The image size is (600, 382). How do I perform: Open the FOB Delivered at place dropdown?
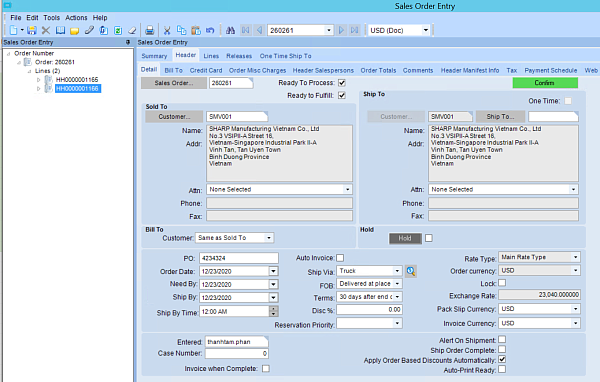coord(397,284)
